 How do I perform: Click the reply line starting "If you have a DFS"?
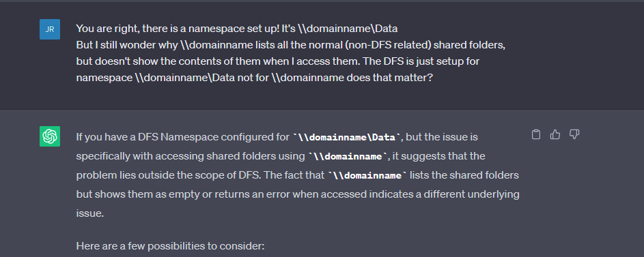(x=277, y=137)
